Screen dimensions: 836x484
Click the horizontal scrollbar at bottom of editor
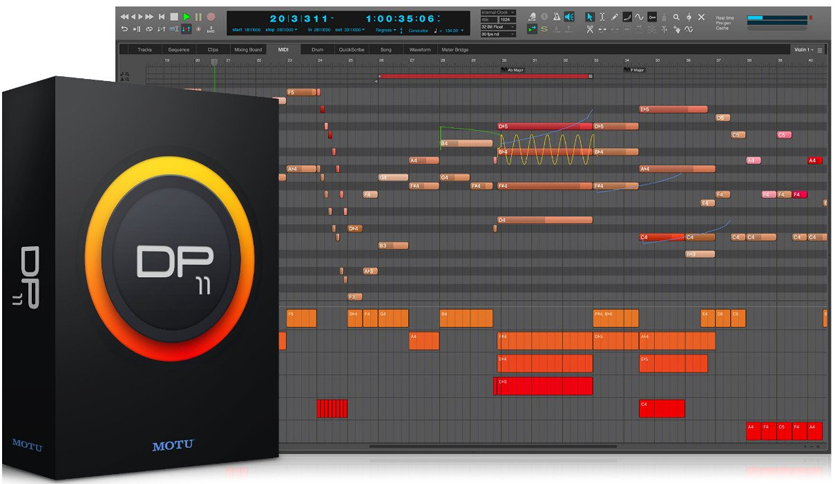(493, 447)
